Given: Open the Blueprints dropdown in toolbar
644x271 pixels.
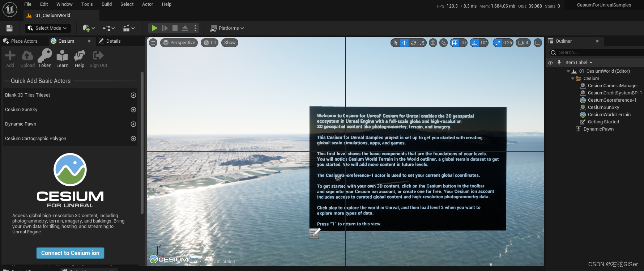Looking at the screenshot, I should [x=108, y=28].
